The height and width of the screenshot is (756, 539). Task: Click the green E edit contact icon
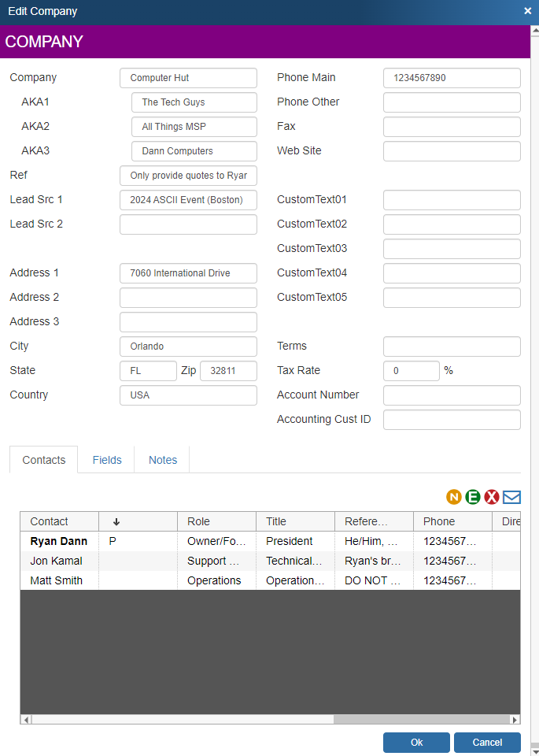[473, 498]
